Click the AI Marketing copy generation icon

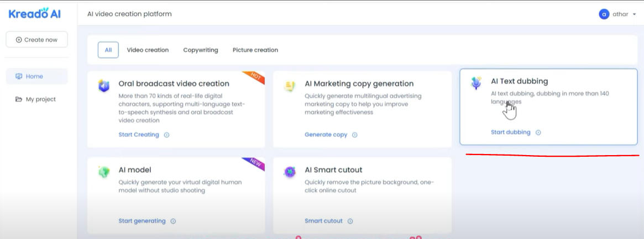pyautogui.click(x=290, y=86)
